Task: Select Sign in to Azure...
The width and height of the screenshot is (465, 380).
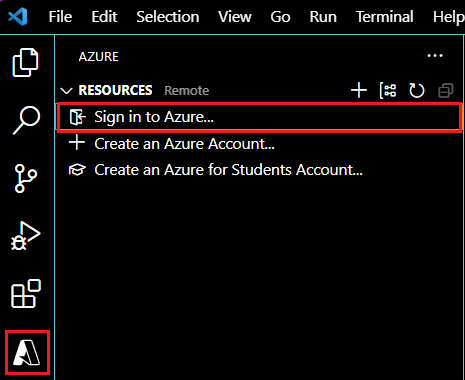Action: point(259,117)
